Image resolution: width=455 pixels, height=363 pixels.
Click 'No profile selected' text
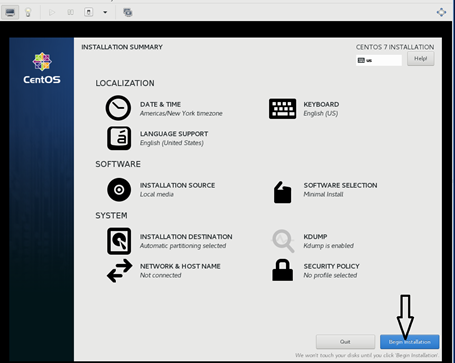tap(330, 276)
